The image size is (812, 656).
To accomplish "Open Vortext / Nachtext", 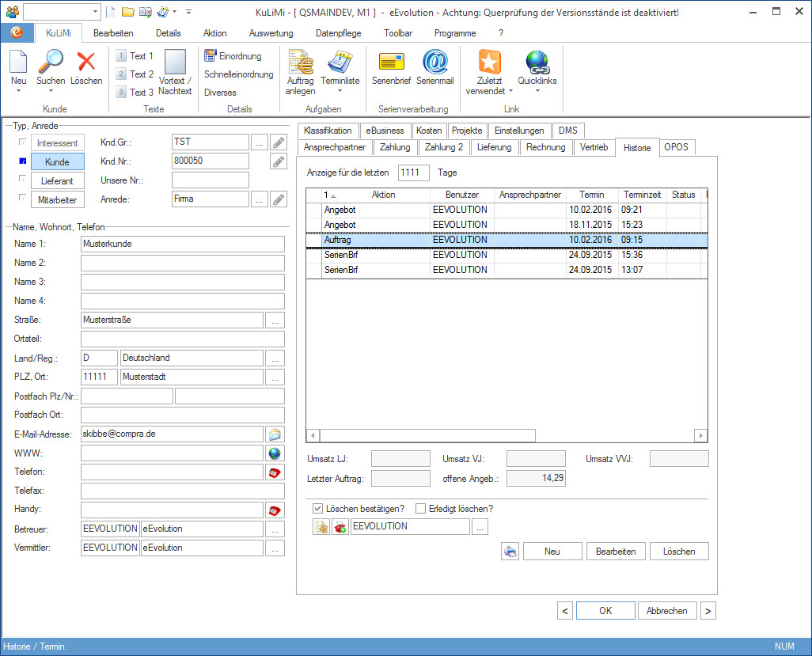I will coord(175,73).
